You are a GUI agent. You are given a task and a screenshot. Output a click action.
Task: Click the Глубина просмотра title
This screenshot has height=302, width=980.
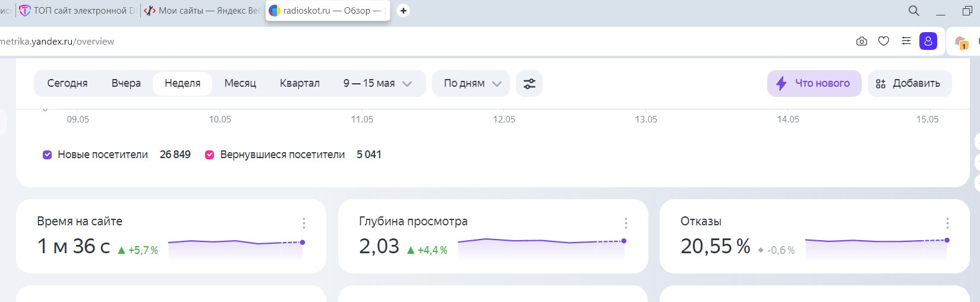click(x=413, y=221)
